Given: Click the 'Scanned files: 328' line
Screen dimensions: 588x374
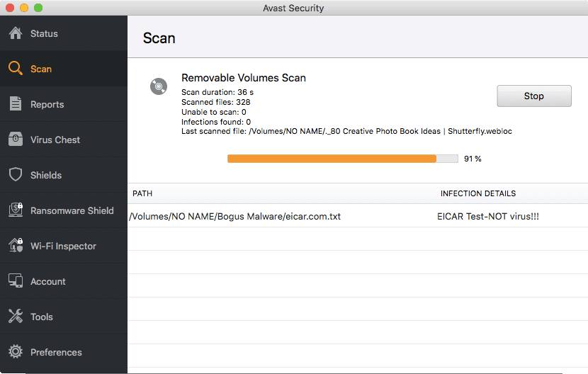Looking at the screenshot, I should [x=215, y=102].
